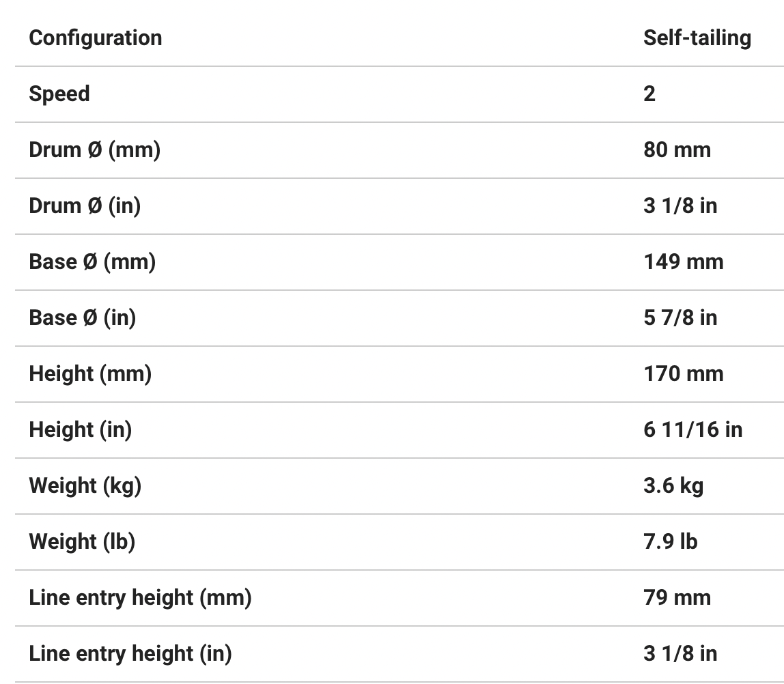Viewport: 784px width, 684px height.
Task: Click the Line entry height (mm) label
Action: coord(140,597)
